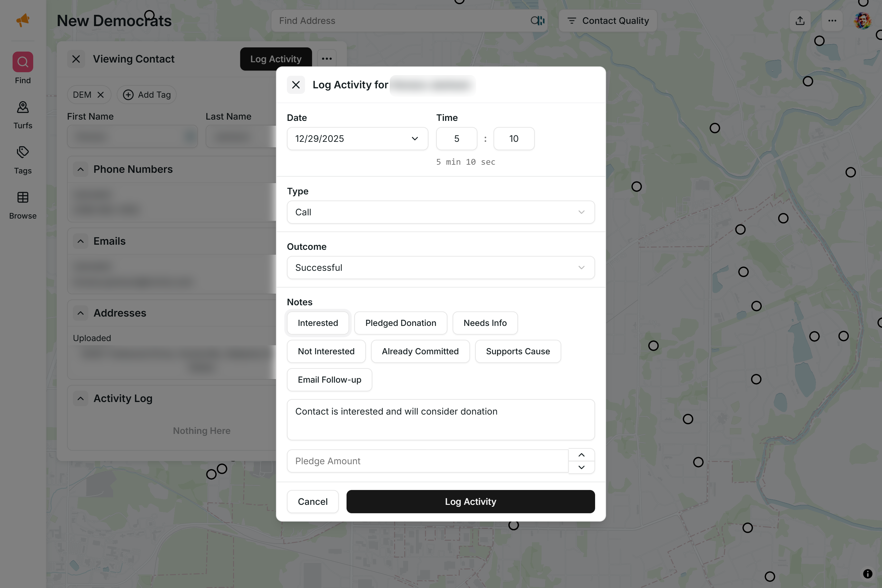Viewport: 882px width, 588px height.
Task: Enable the Supports Cause note
Action: (x=518, y=351)
